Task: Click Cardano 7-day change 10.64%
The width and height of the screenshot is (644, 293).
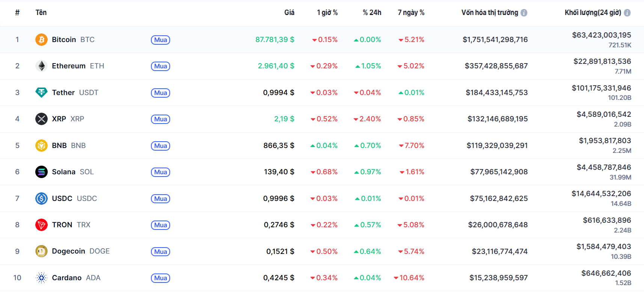Action: tap(409, 278)
